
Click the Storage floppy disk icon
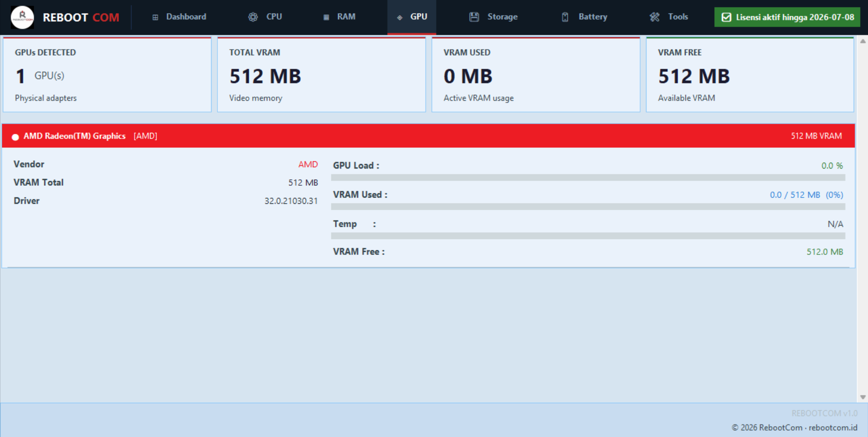pos(474,17)
